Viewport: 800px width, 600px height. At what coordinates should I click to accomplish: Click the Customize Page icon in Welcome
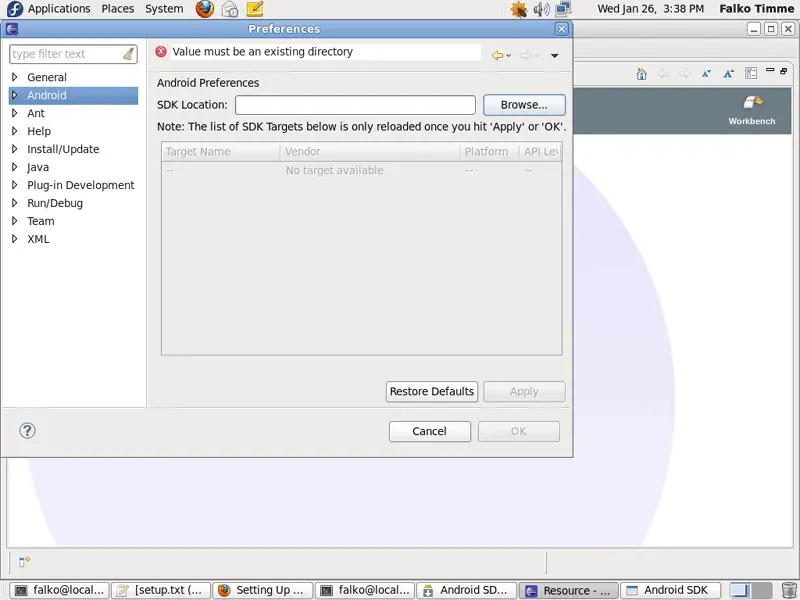tap(751, 73)
